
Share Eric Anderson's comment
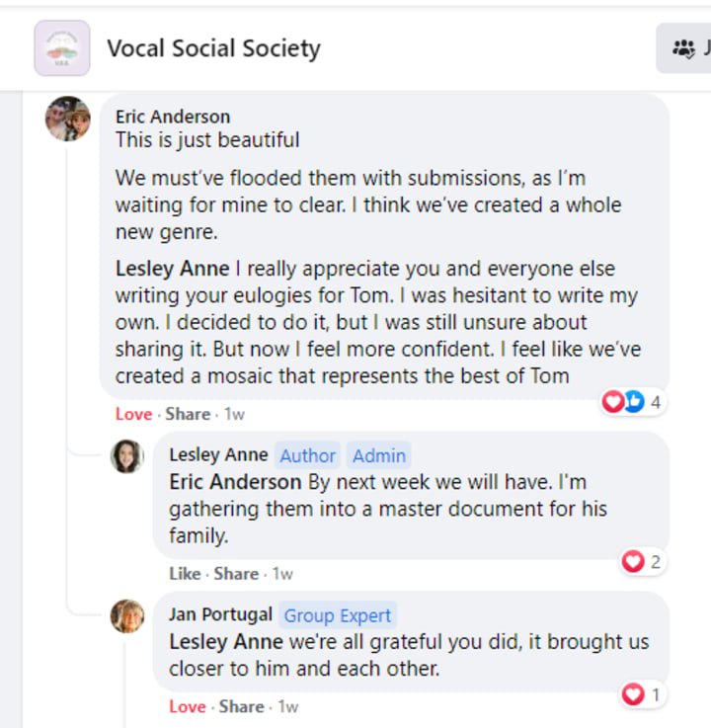(188, 414)
